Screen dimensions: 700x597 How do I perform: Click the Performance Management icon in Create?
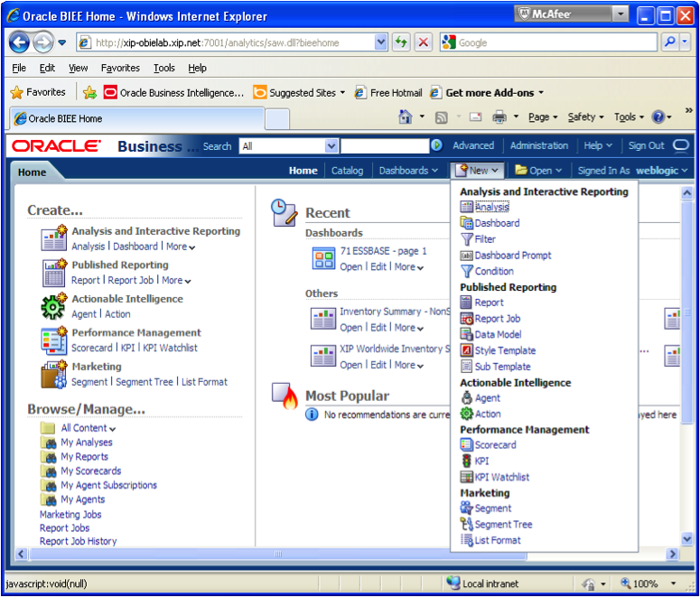53,340
